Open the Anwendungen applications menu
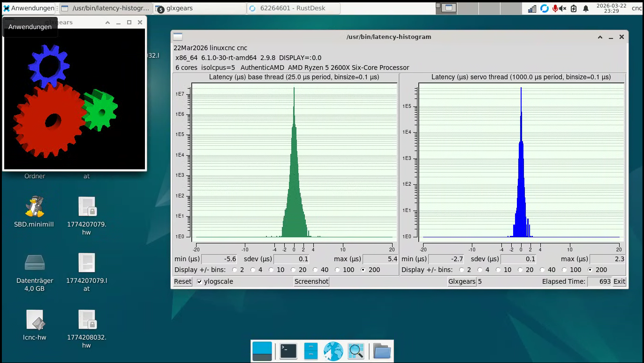Viewport: 644px width, 363px height. (28, 8)
